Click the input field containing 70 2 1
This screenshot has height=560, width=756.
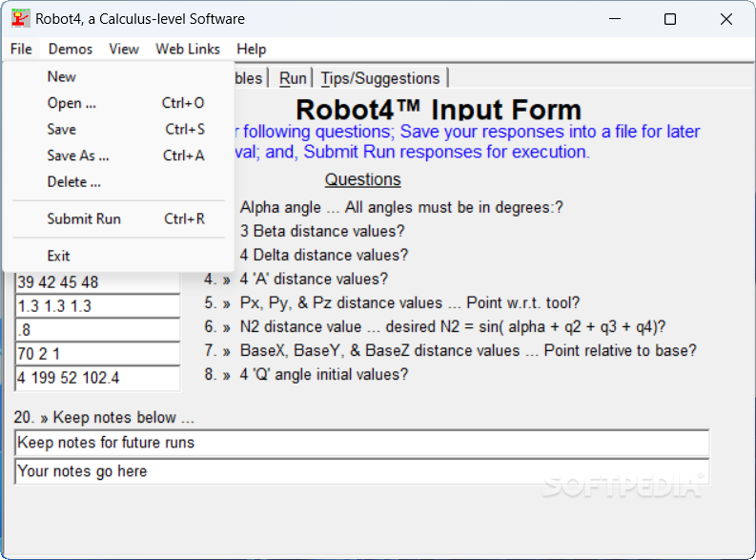point(97,354)
